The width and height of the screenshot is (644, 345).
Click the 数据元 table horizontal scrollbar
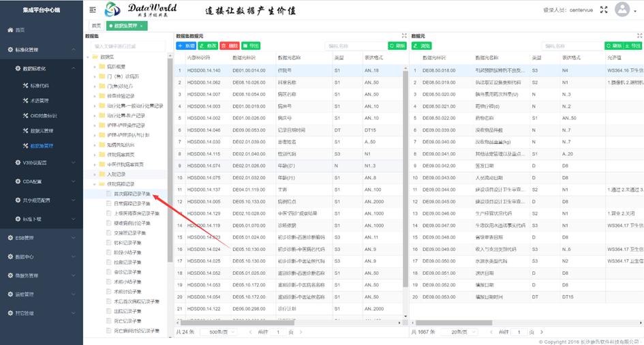[454, 322]
